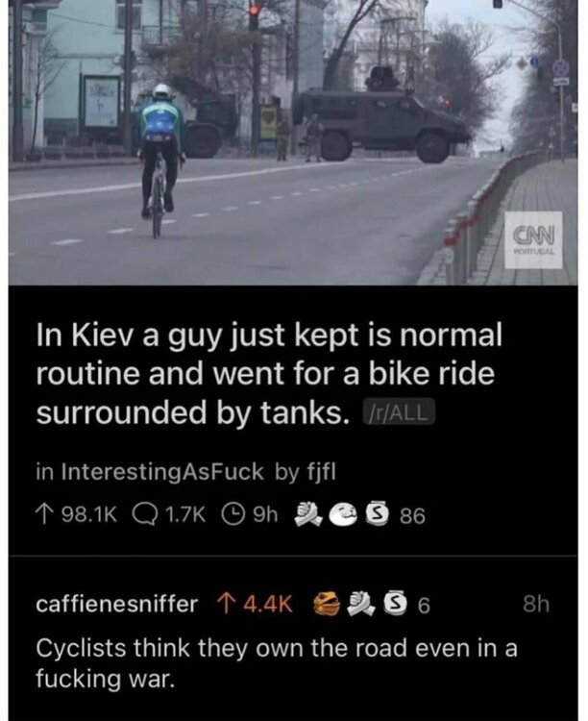Screen dimensions: 588x721
Task: Tap the clock icon showing 9h
Action: point(233,514)
